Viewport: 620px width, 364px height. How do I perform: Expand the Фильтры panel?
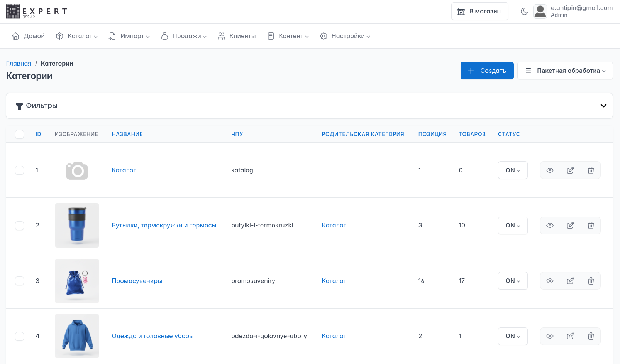coord(603,106)
